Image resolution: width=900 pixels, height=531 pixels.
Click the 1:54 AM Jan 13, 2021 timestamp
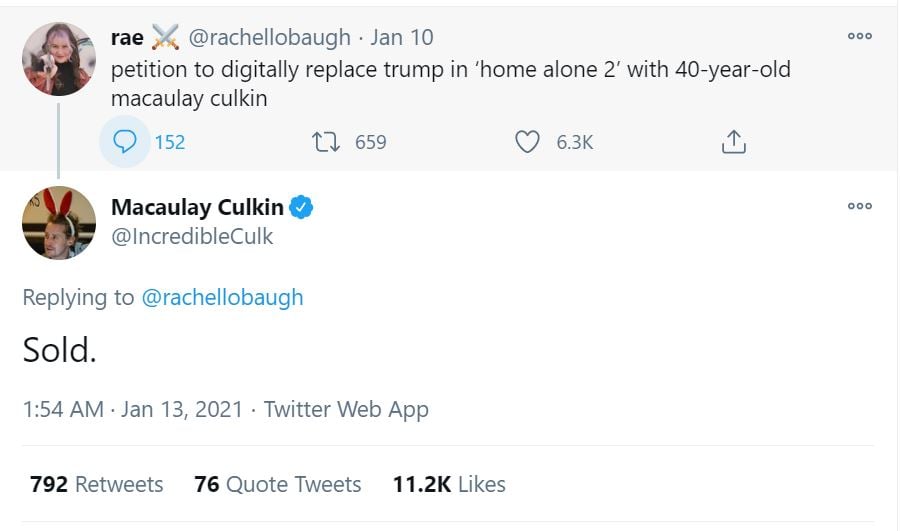point(132,409)
